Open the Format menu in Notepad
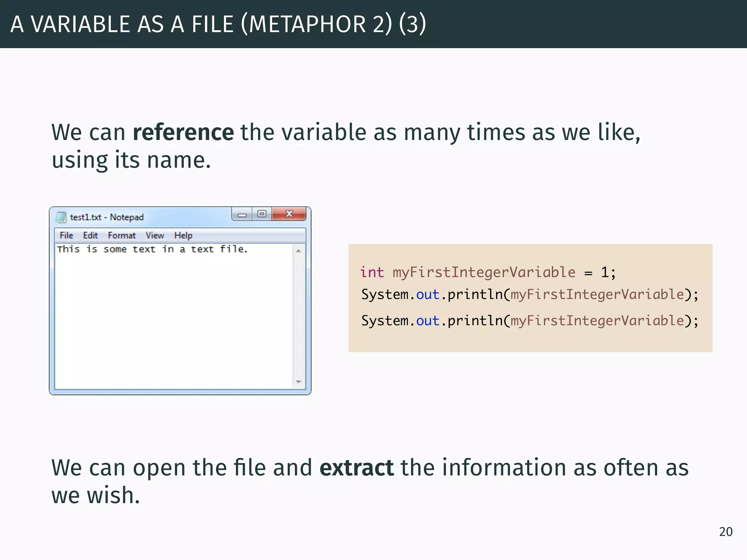Viewport: 747px width, 560px height. 122,236
